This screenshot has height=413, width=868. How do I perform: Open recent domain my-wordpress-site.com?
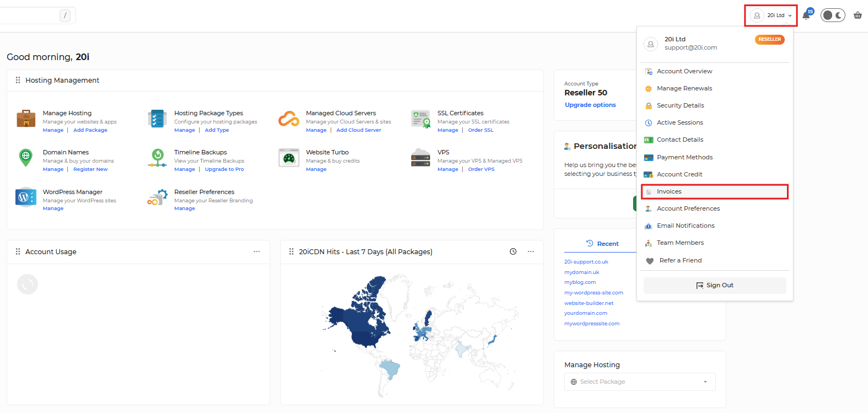[594, 293]
